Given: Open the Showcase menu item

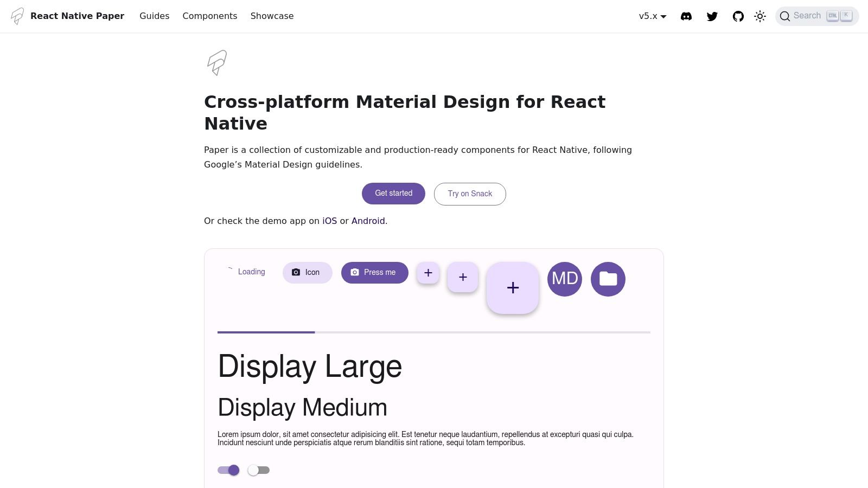Looking at the screenshot, I should point(272,16).
